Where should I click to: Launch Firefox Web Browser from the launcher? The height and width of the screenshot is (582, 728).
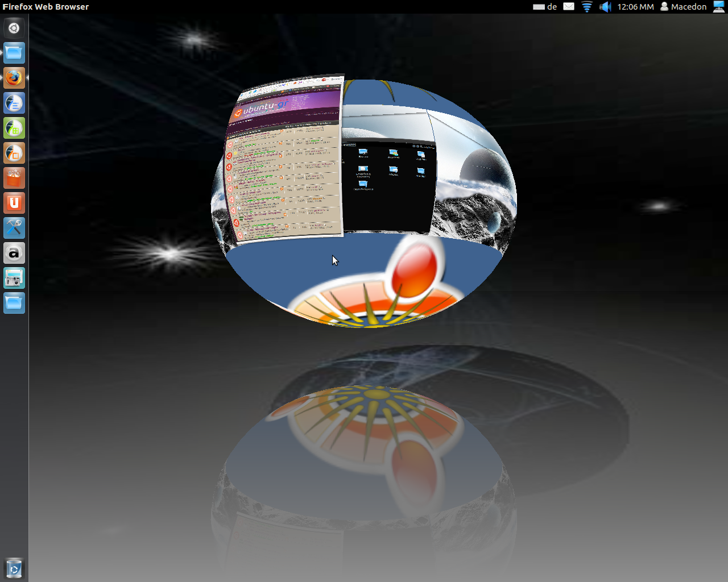14,78
